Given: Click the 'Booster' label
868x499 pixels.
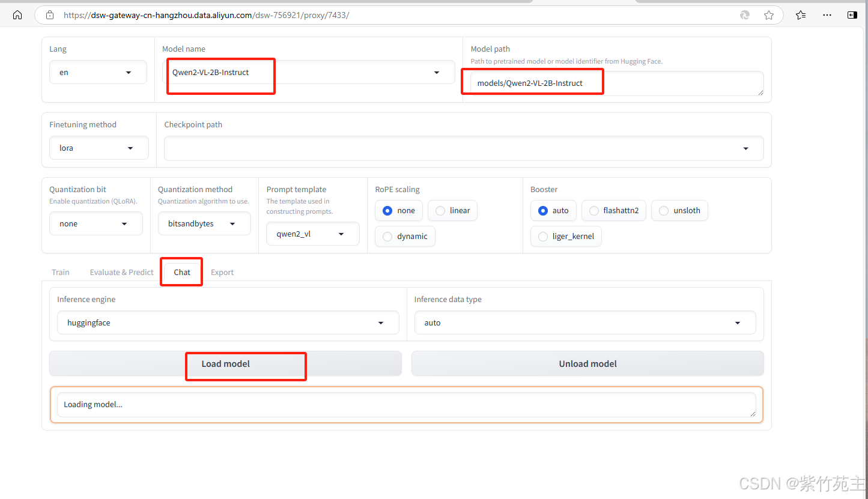Looking at the screenshot, I should (544, 190).
